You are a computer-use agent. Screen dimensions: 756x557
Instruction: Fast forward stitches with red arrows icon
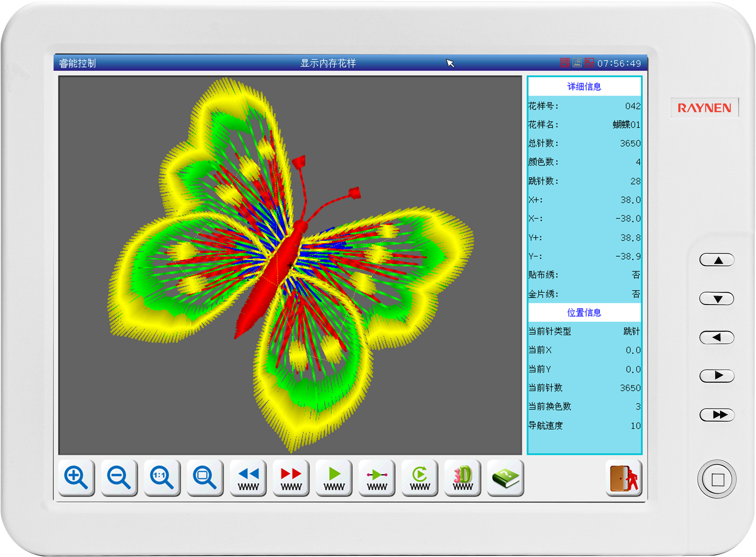pyautogui.click(x=291, y=478)
